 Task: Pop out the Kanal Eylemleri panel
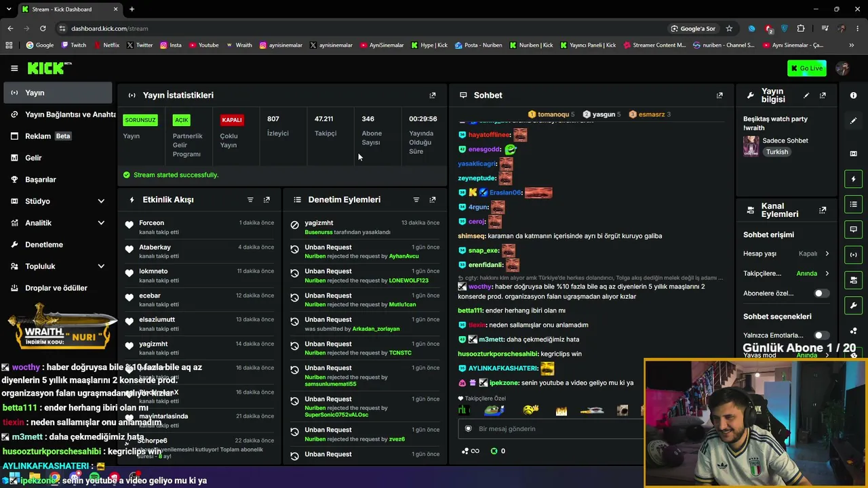click(823, 210)
